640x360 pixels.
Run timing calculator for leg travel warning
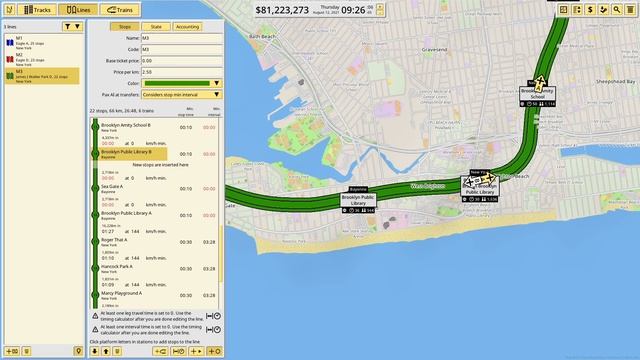click(x=213, y=316)
